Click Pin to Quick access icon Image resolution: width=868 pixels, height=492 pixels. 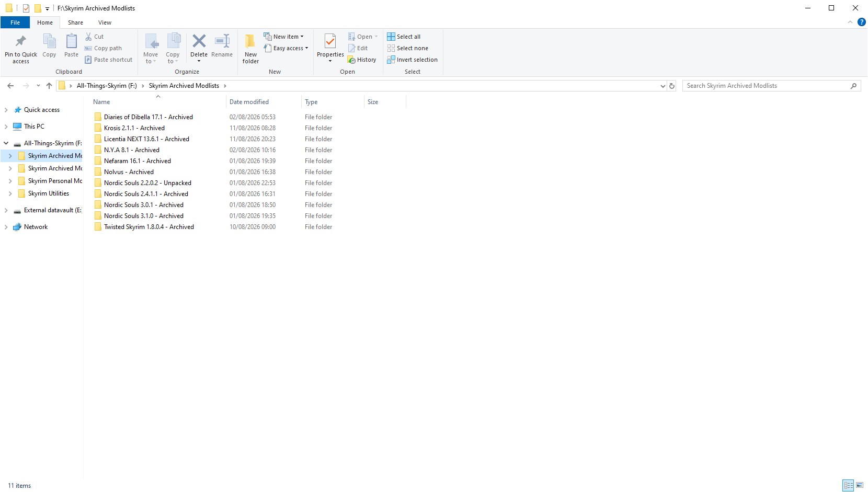[21, 41]
